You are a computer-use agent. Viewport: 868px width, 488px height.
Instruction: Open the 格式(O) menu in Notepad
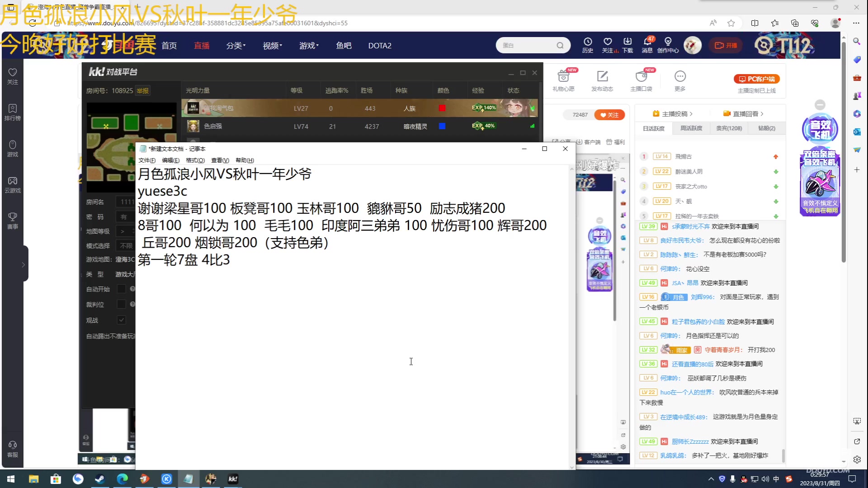tap(195, 160)
